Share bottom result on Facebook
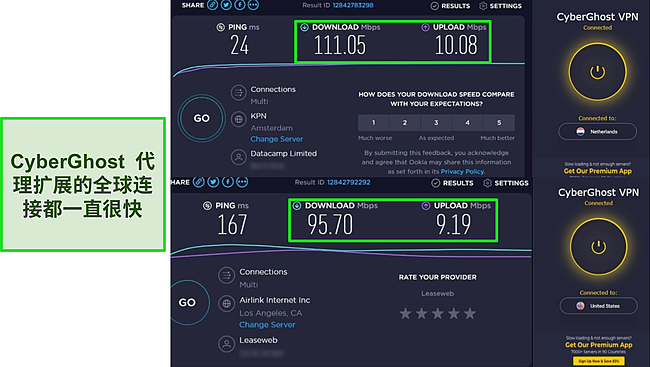The height and width of the screenshot is (367, 650). 228,182
